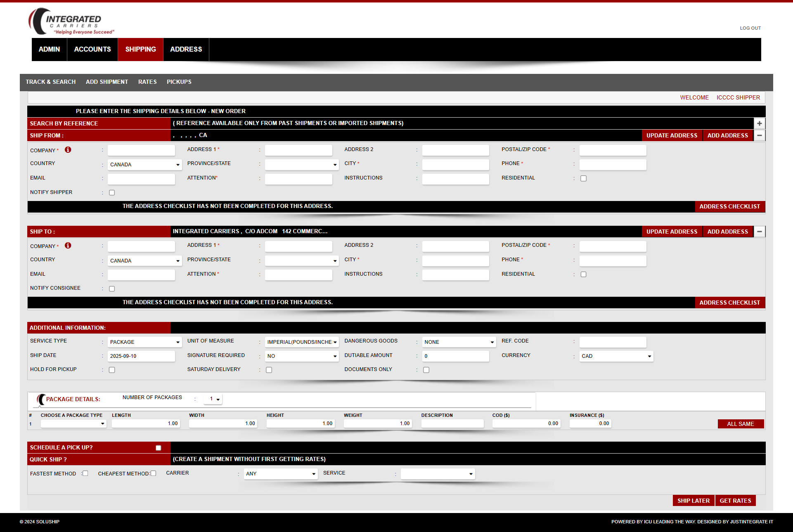Collapse the Ship From section with the minus icon
This screenshot has width=793, height=532.
(x=760, y=135)
